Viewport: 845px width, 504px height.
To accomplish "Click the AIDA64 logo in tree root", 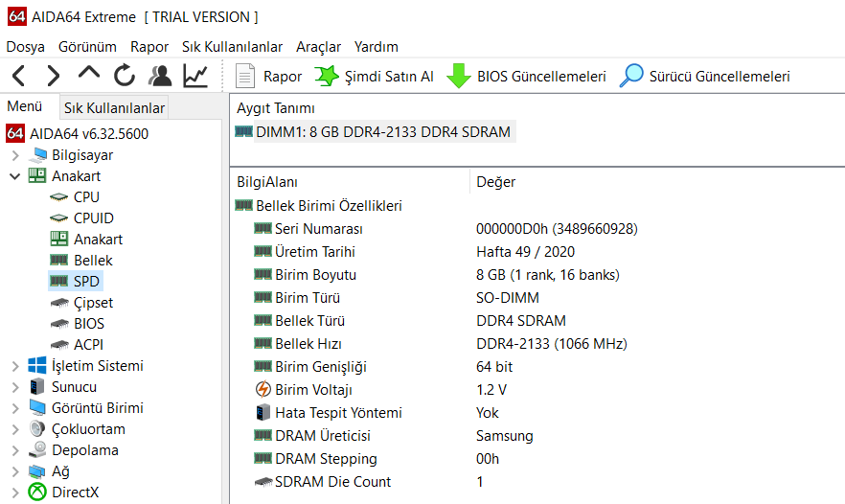I will pyautogui.click(x=15, y=133).
